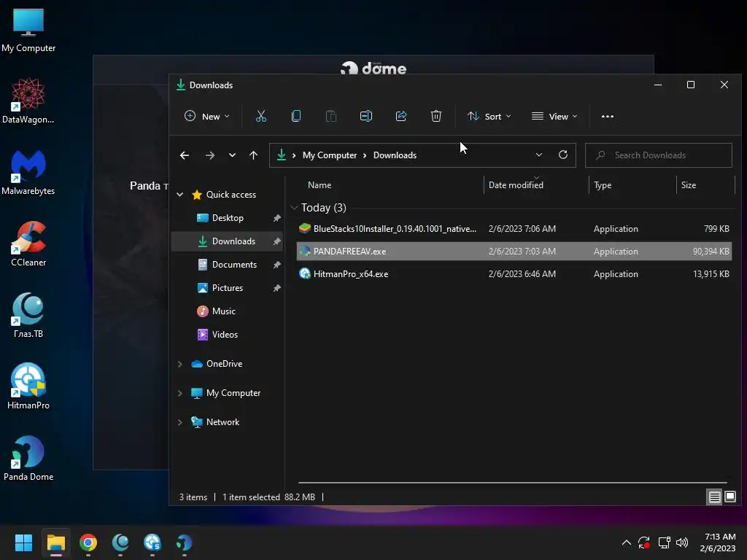Sort by Name column header

tap(320, 185)
